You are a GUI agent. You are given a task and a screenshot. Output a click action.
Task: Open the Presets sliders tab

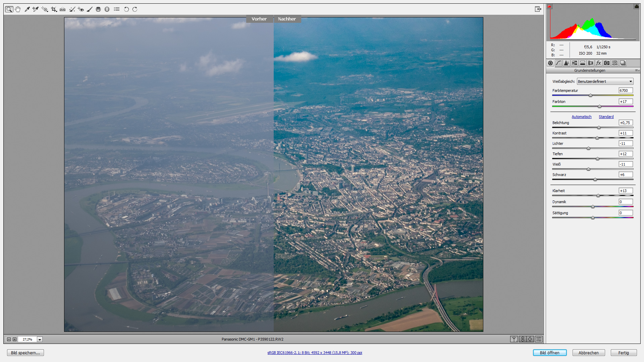coord(615,63)
